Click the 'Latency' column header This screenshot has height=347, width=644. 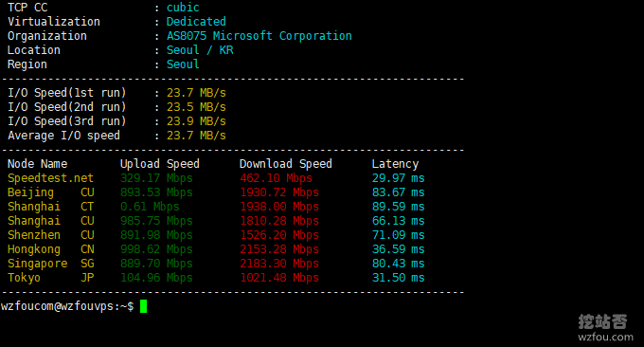pos(395,164)
